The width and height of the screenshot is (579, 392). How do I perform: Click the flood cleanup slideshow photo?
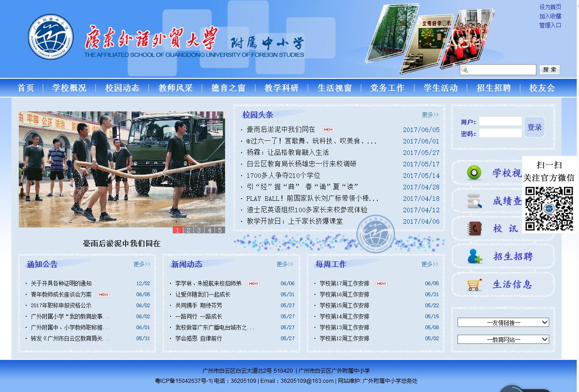pyautogui.click(x=121, y=169)
